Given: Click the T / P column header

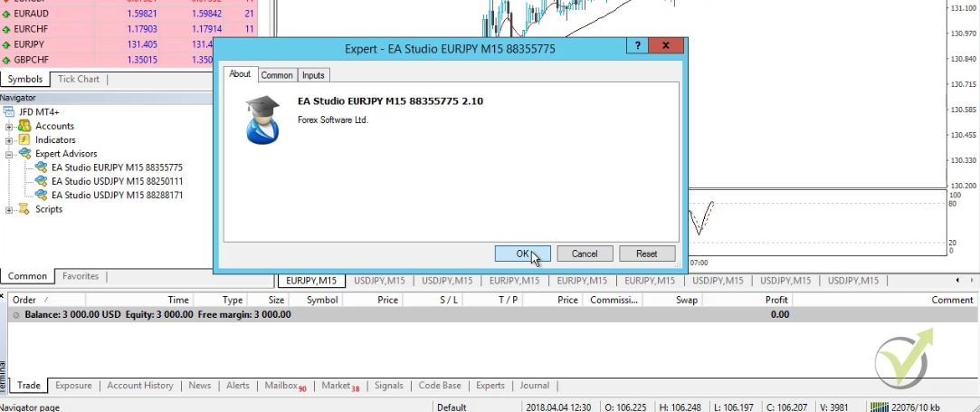Looking at the screenshot, I should click(x=492, y=300).
